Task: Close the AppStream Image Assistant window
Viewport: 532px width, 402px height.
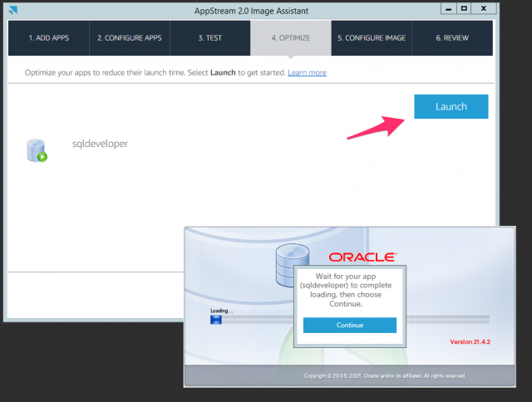Action: [x=484, y=8]
